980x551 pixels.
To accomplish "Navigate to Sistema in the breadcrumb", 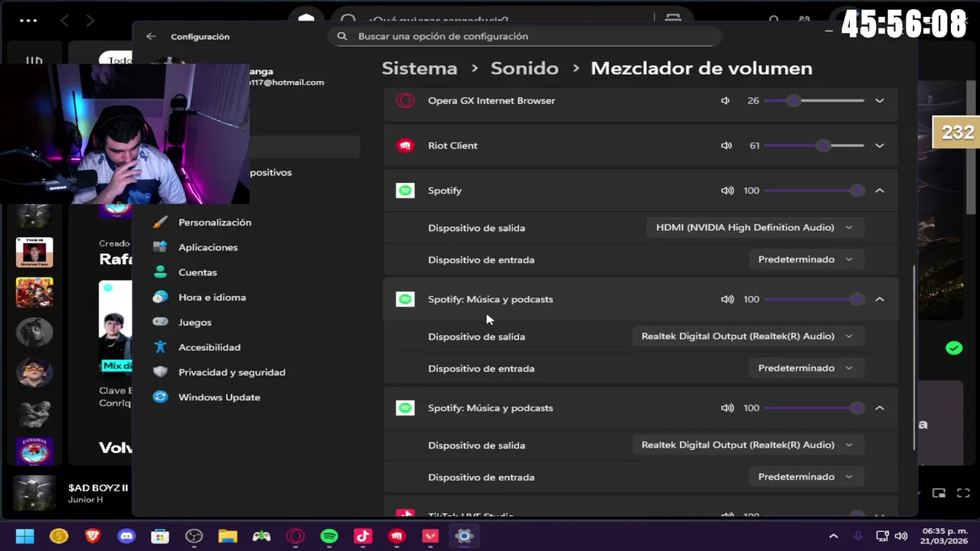I will click(x=420, y=68).
